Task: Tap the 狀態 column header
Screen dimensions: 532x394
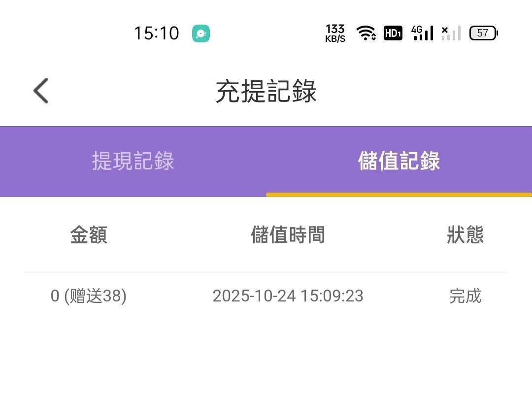Action: tap(465, 235)
